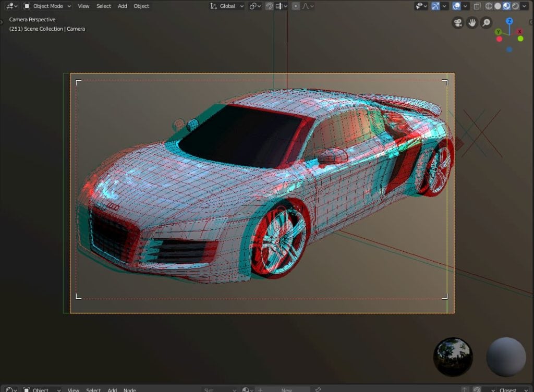The height and width of the screenshot is (392, 534).
Task: Toggle X-ray mode in the header
Action: click(x=477, y=6)
